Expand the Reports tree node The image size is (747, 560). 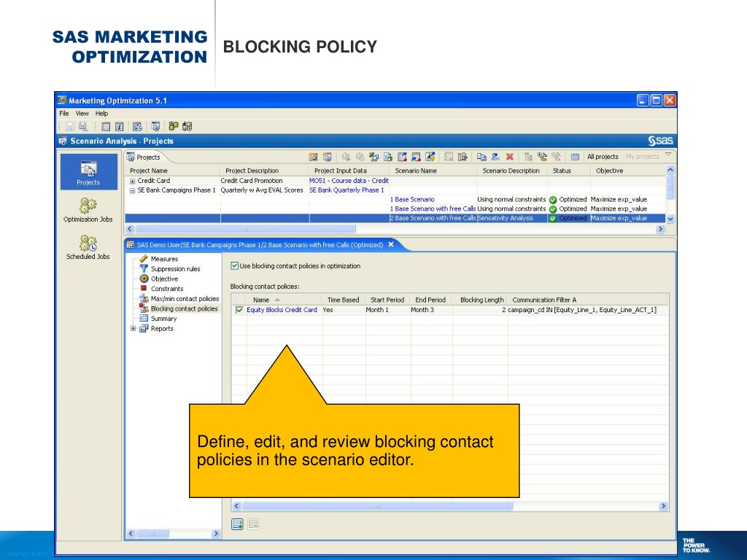coord(133,329)
